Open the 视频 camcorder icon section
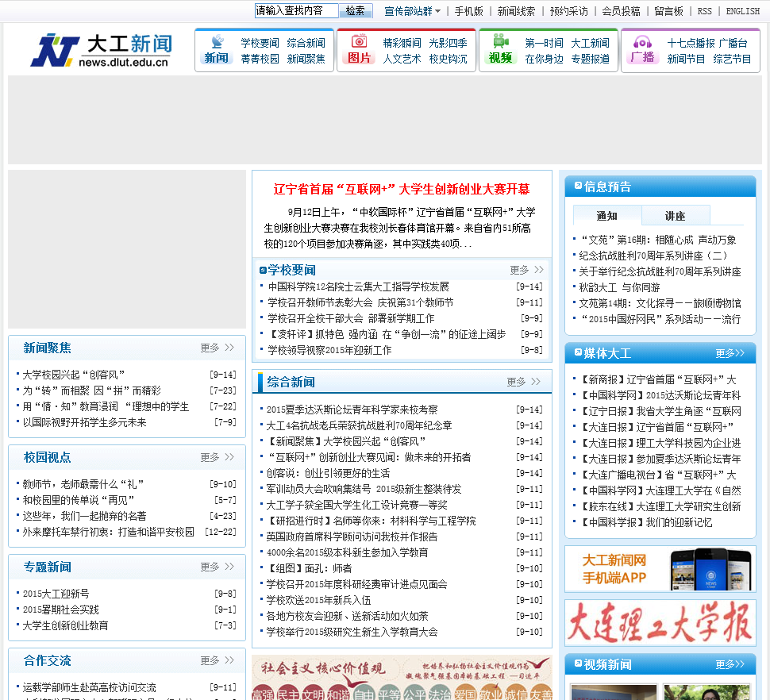 point(501,41)
